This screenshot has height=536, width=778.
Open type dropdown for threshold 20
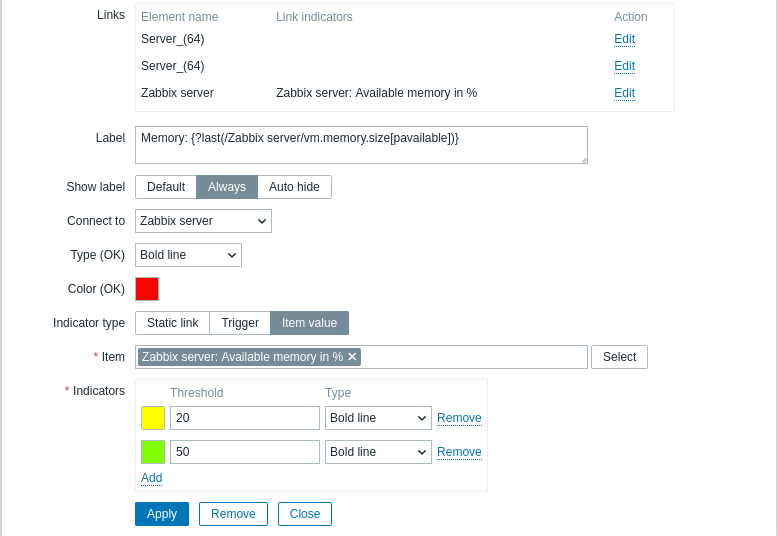[x=378, y=418]
